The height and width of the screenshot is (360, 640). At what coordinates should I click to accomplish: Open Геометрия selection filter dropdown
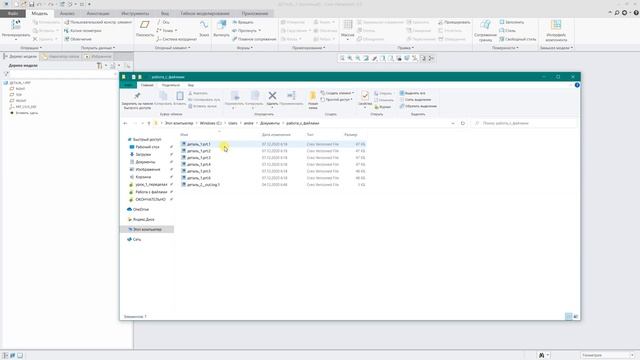click(x=608, y=355)
